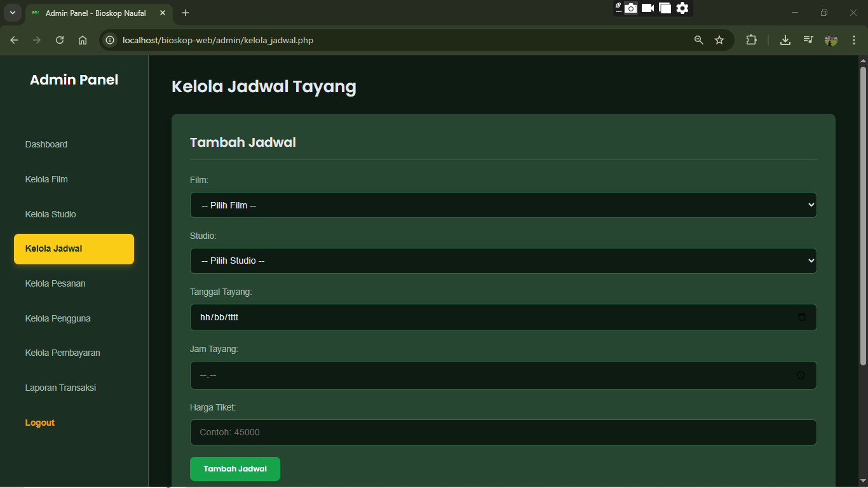Bookmark this page with the star icon
868x488 pixels.
point(719,40)
